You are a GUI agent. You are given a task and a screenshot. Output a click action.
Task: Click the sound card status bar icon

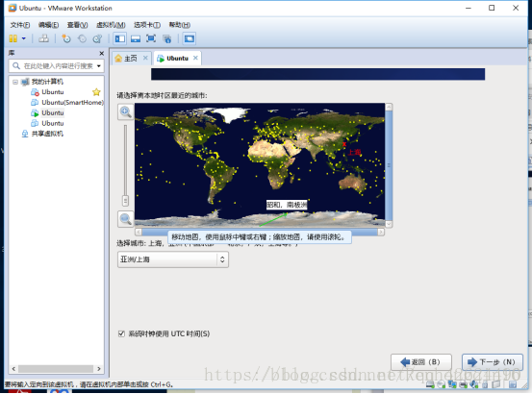pyautogui.click(x=474, y=384)
